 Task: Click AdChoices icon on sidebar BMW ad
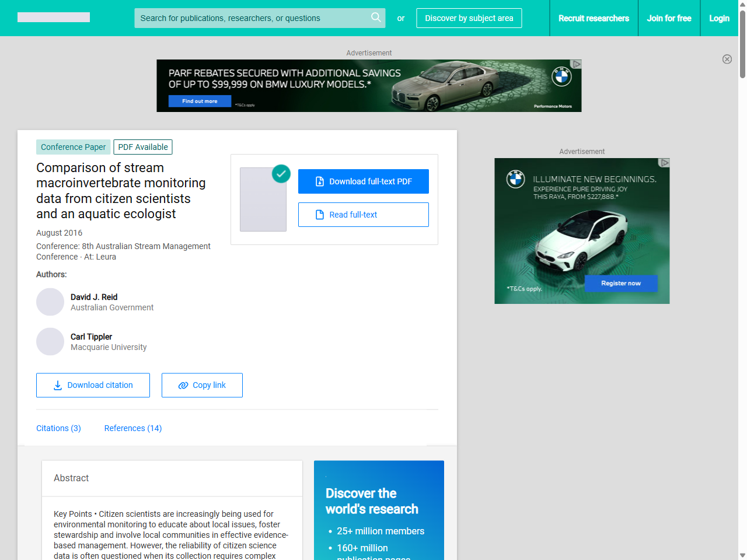click(664, 163)
